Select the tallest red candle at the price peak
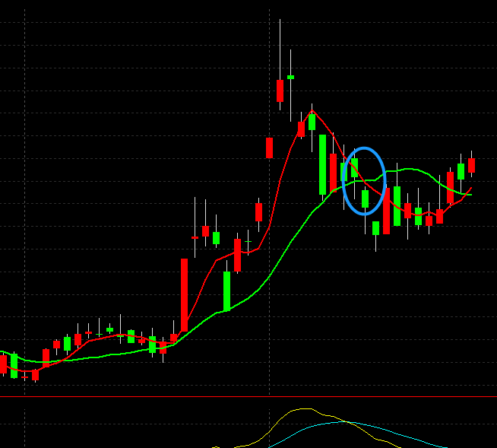Screen dimensions: 497x448 pyautogui.click(x=280, y=91)
